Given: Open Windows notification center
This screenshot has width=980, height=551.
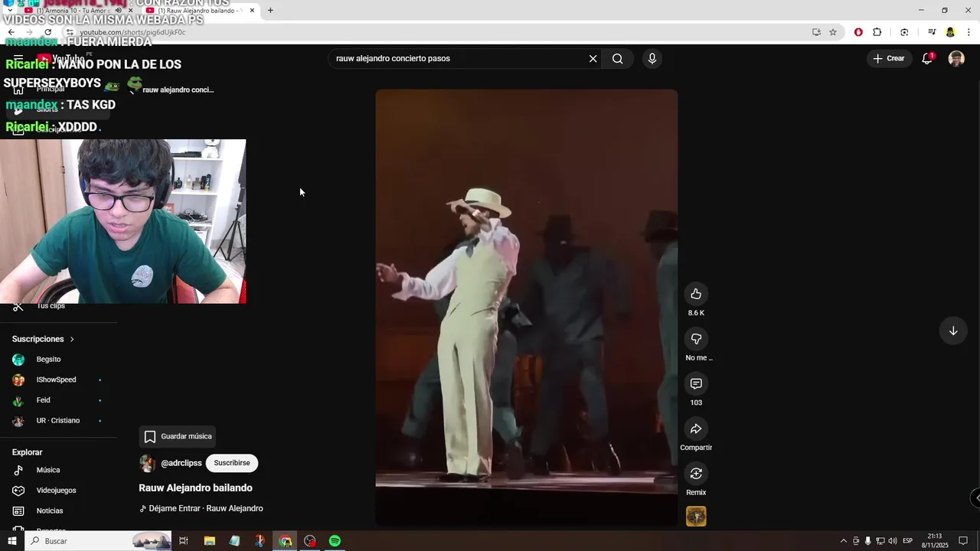Looking at the screenshot, I should coord(963,541).
